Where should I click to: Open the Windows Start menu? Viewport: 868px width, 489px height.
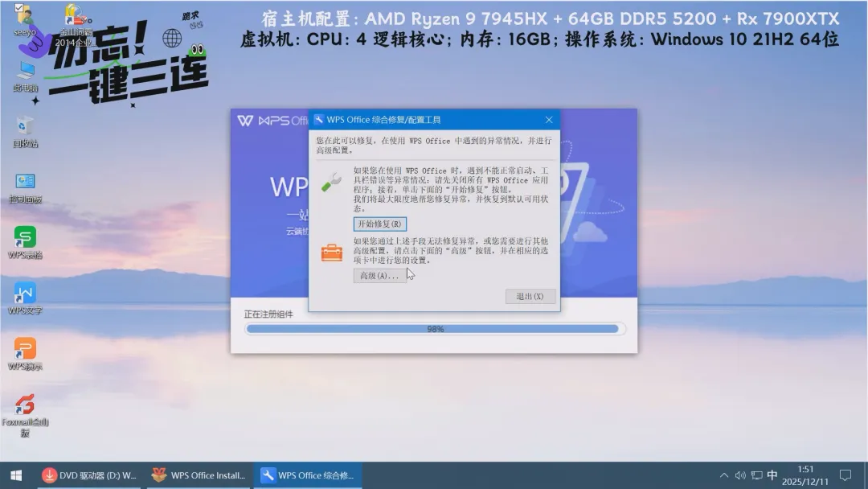[16, 475]
